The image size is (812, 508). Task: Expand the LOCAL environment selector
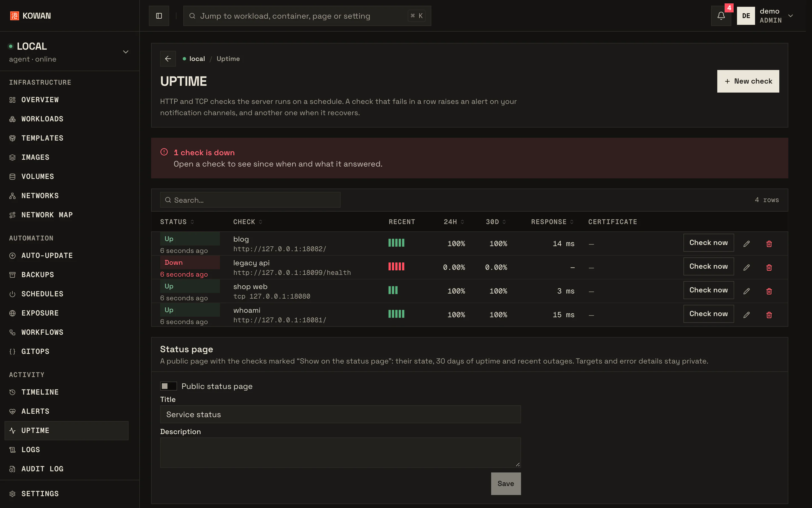pos(126,52)
